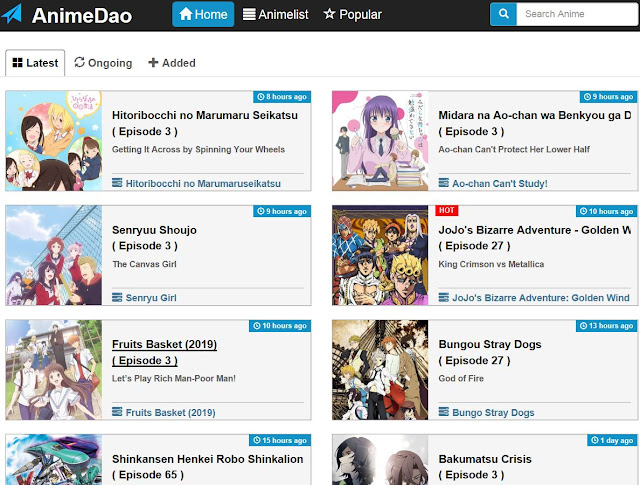This screenshot has height=485, width=640.
Task: Open the Animelist menu item
Action: (x=276, y=14)
